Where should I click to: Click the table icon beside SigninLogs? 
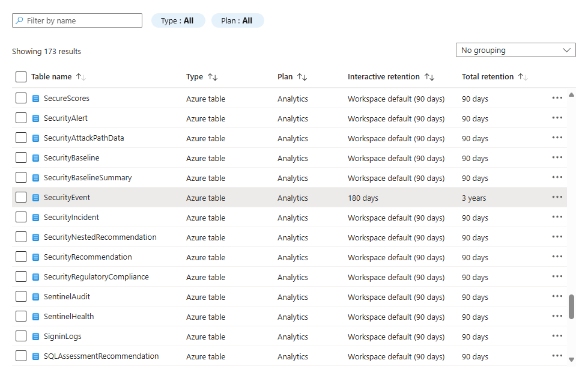coord(35,337)
